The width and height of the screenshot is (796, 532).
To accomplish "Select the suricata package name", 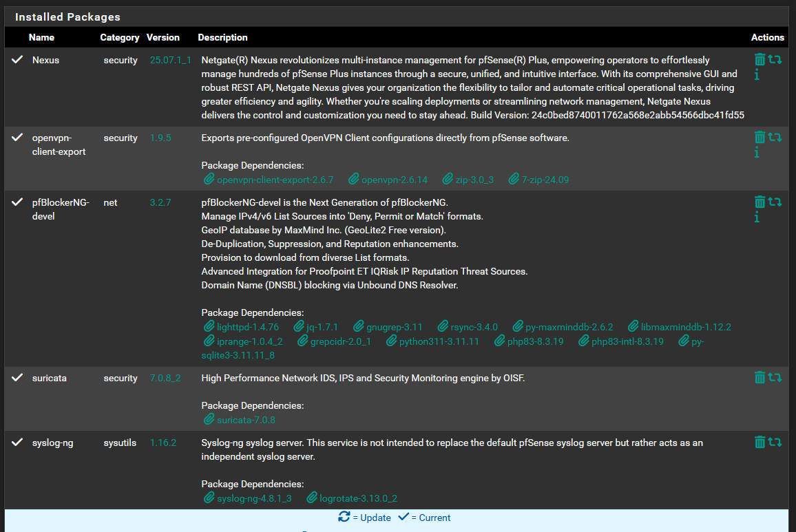I will pyautogui.click(x=50, y=378).
